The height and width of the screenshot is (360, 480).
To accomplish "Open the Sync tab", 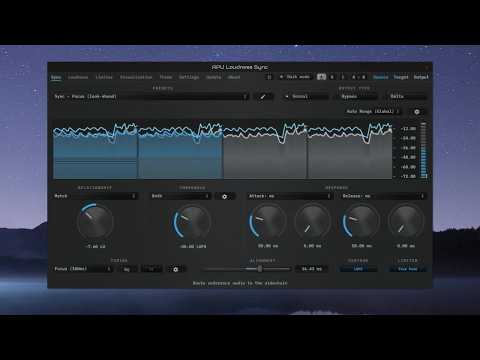I will [x=56, y=77].
